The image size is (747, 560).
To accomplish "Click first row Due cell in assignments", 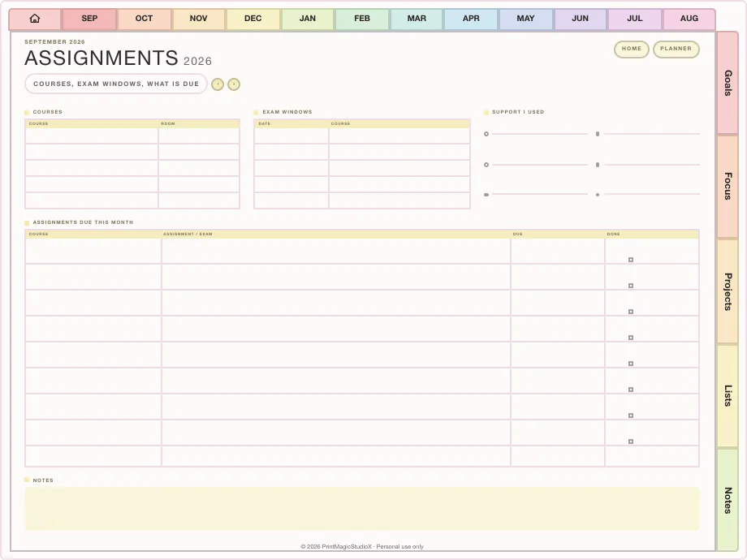I will pos(557,251).
